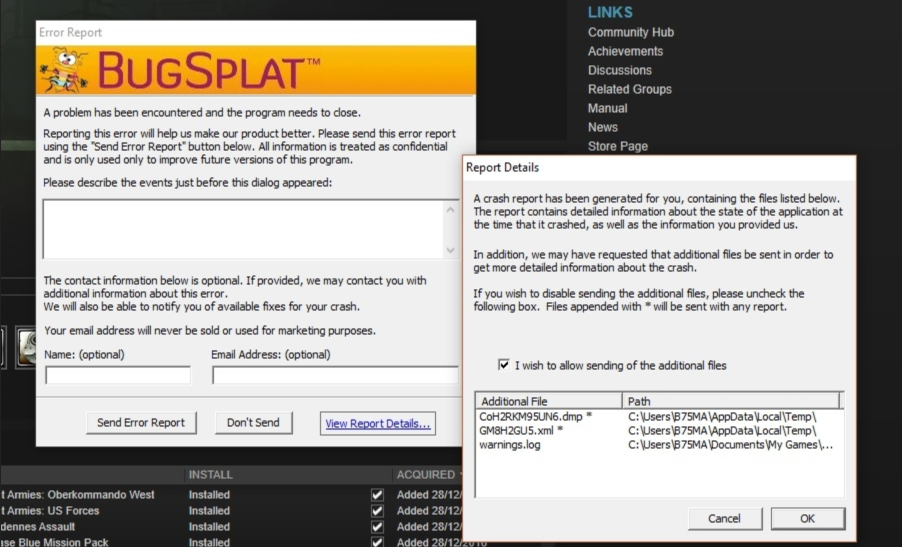Click OK in Report Details dialog

click(808, 518)
